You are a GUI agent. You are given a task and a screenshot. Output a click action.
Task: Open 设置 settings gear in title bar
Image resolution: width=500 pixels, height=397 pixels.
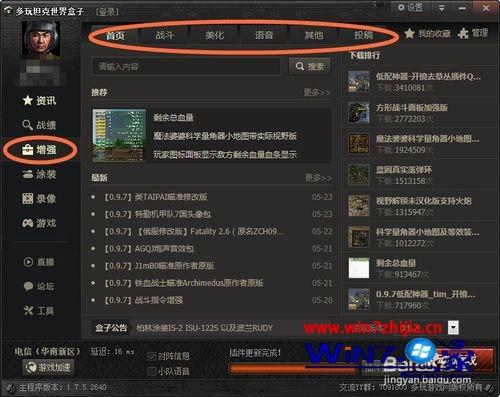point(410,7)
